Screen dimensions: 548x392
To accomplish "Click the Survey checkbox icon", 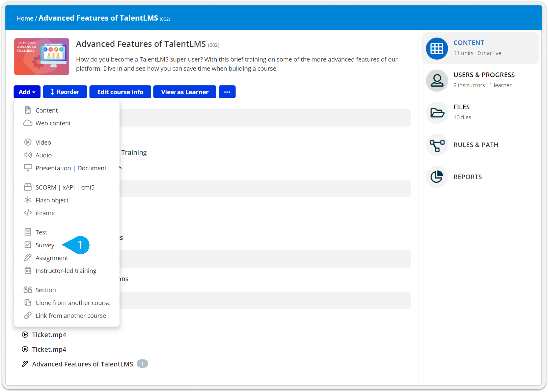I will [28, 245].
